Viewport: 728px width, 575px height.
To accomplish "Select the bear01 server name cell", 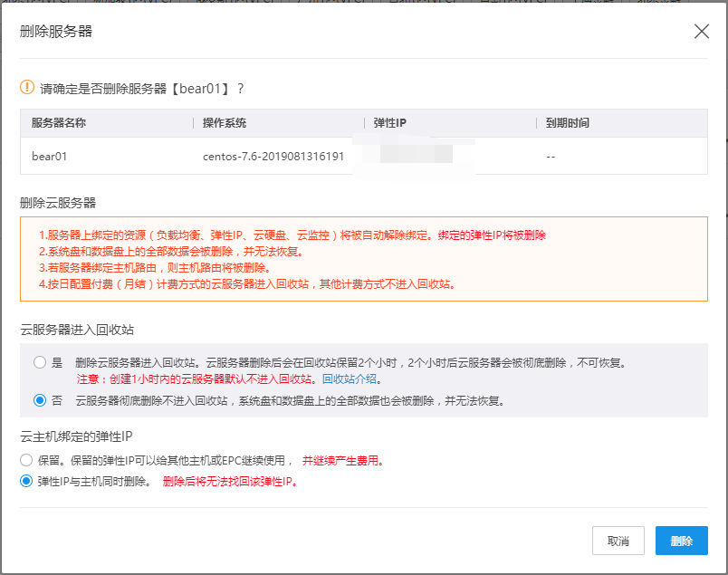I will tap(50, 156).
